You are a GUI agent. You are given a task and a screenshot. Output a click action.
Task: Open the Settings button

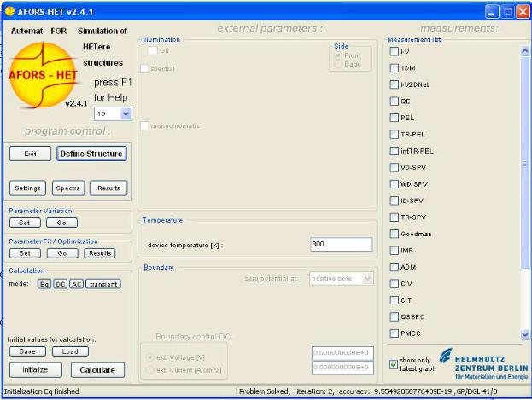tap(27, 188)
